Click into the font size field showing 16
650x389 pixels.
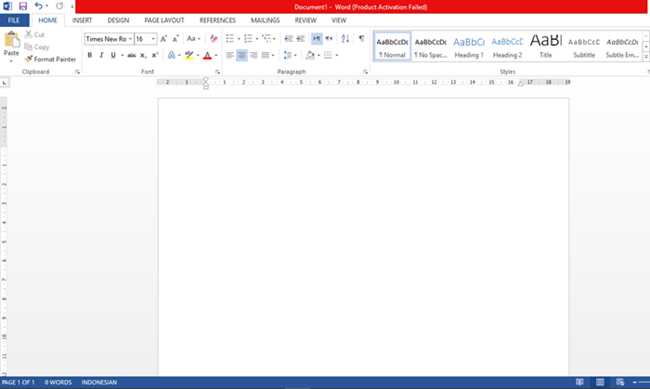pos(142,39)
